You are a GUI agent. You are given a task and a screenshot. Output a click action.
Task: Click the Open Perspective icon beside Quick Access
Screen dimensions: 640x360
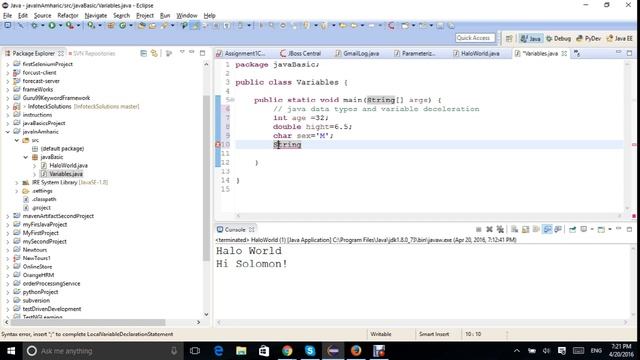[x=509, y=38]
